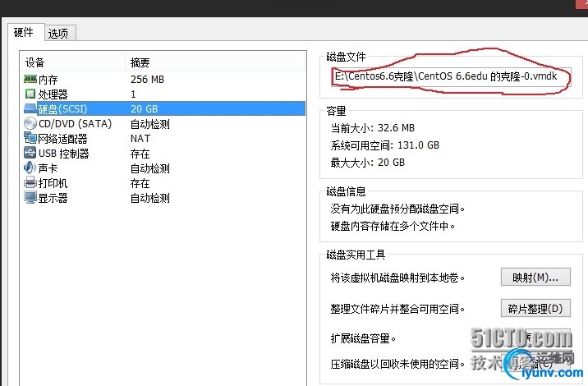Click the CD/DVD 自动检测 summary

tap(150, 124)
